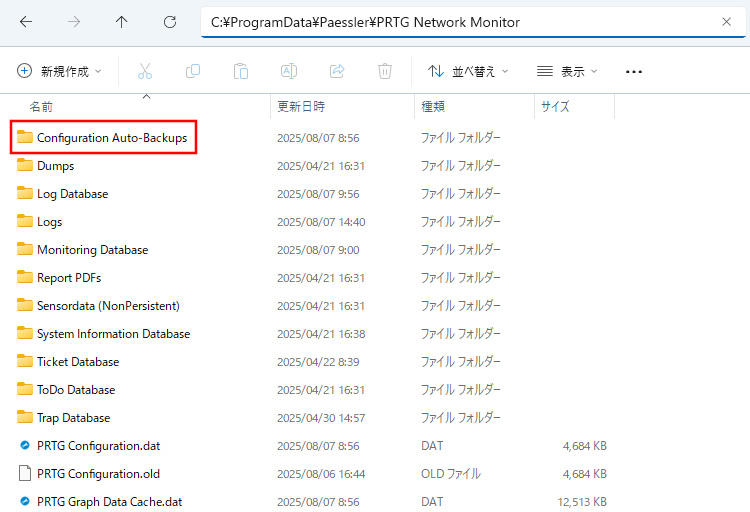Sort by 種類 column header
Viewport: 750px width, 512px height.
pyautogui.click(x=433, y=106)
